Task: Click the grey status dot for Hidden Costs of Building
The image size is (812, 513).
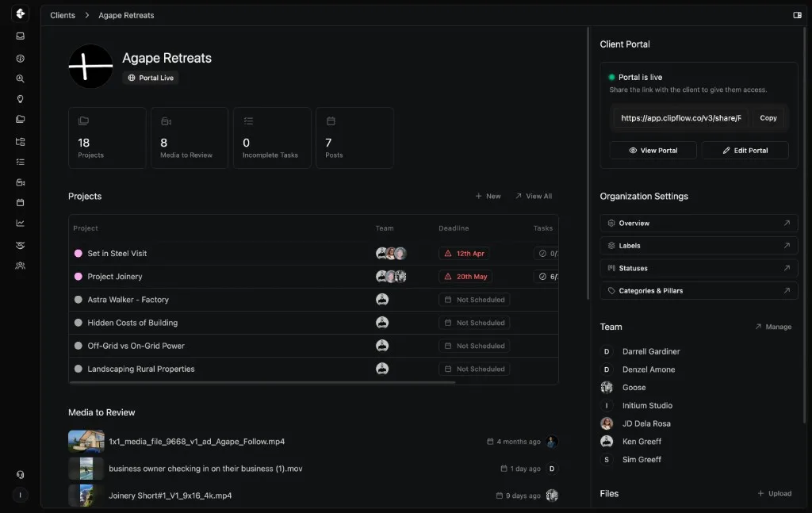Action: tap(79, 323)
